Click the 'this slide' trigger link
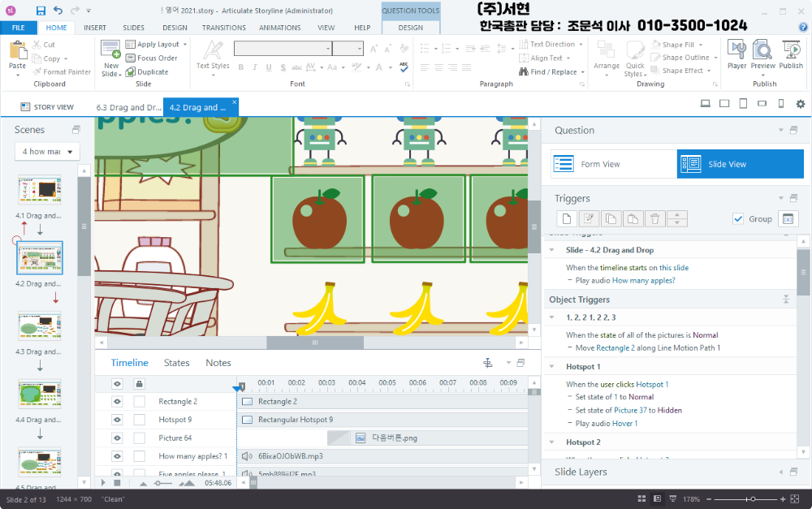812x509 pixels. coord(674,268)
